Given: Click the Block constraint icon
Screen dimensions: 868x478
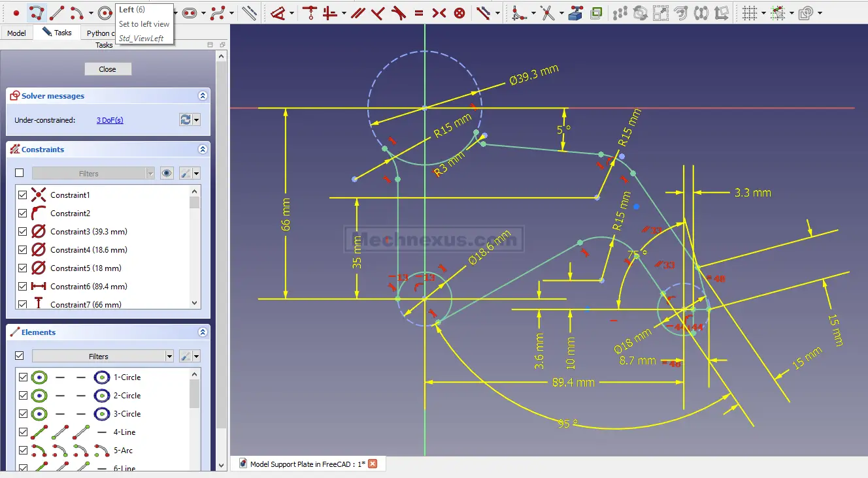Looking at the screenshot, I should (x=460, y=12).
